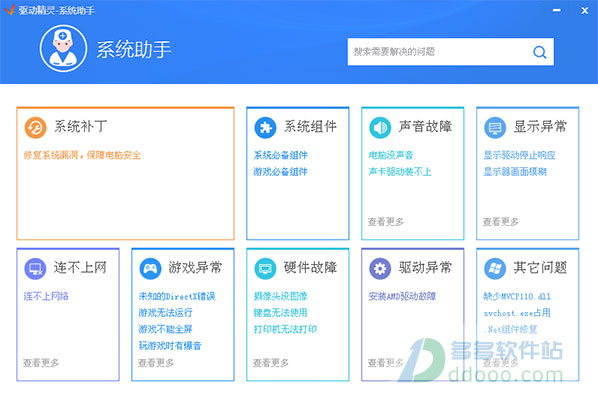The width and height of the screenshot is (598, 418).
Task: Select the 系统组件 card title
Action: [x=310, y=127]
